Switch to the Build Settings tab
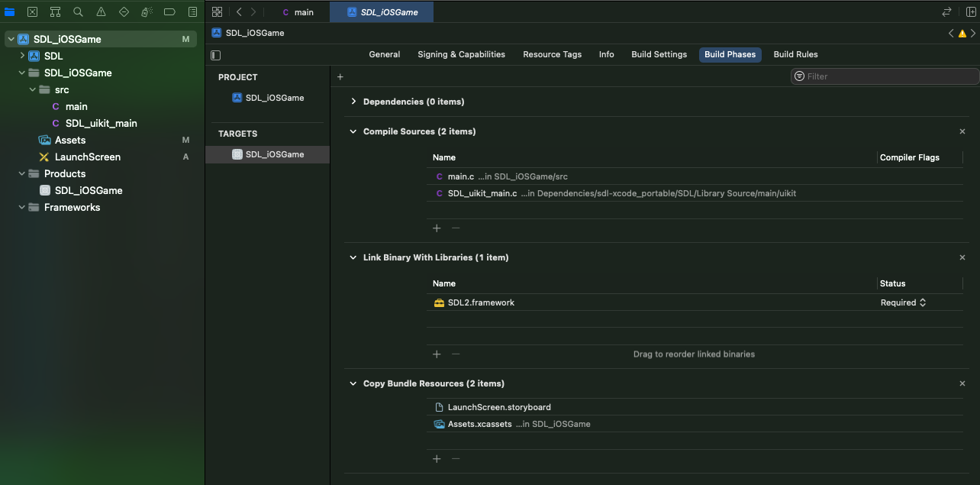Viewport: 980px width, 485px height. pos(659,54)
